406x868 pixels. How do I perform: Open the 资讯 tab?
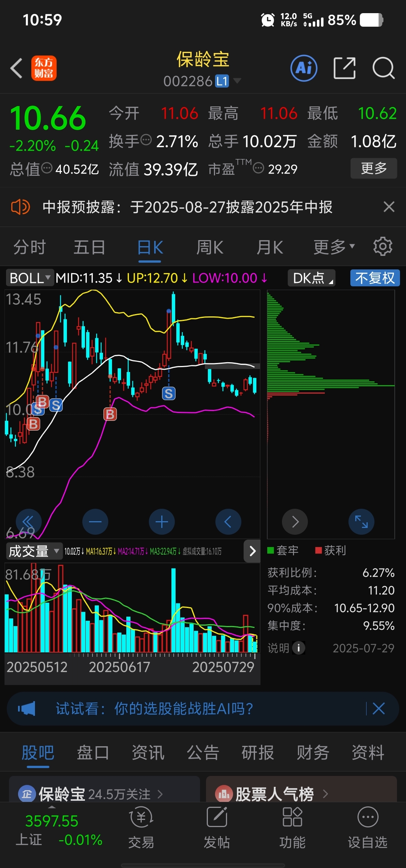point(148,753)
